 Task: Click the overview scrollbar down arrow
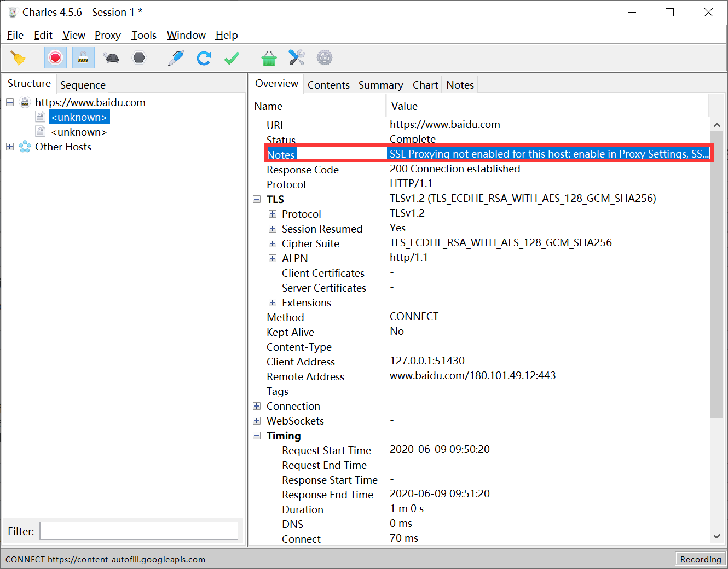[717, 537]
